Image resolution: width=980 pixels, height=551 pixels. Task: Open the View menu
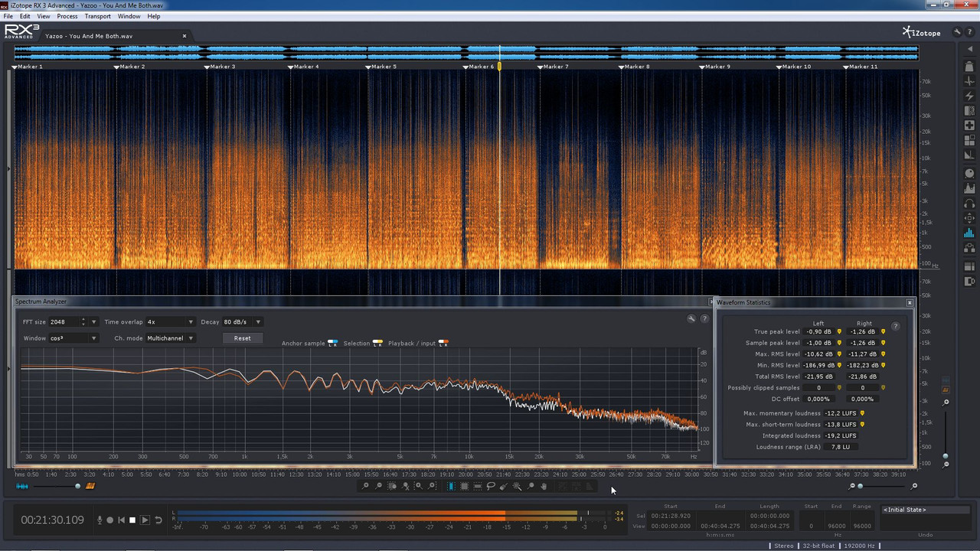44,16
